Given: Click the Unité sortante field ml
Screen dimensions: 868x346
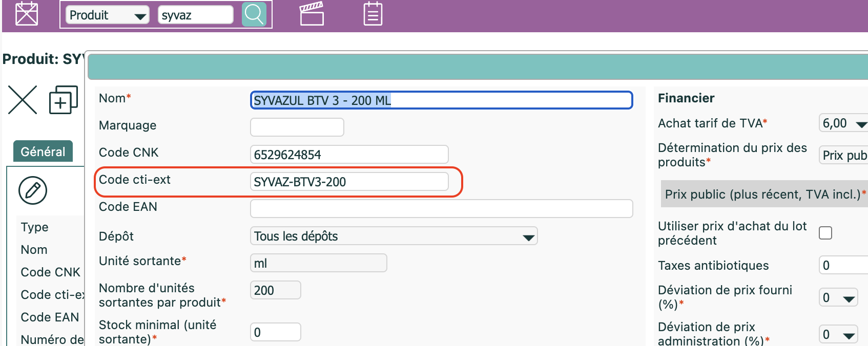Looking at the screenshot, I should tap(319, 263).
